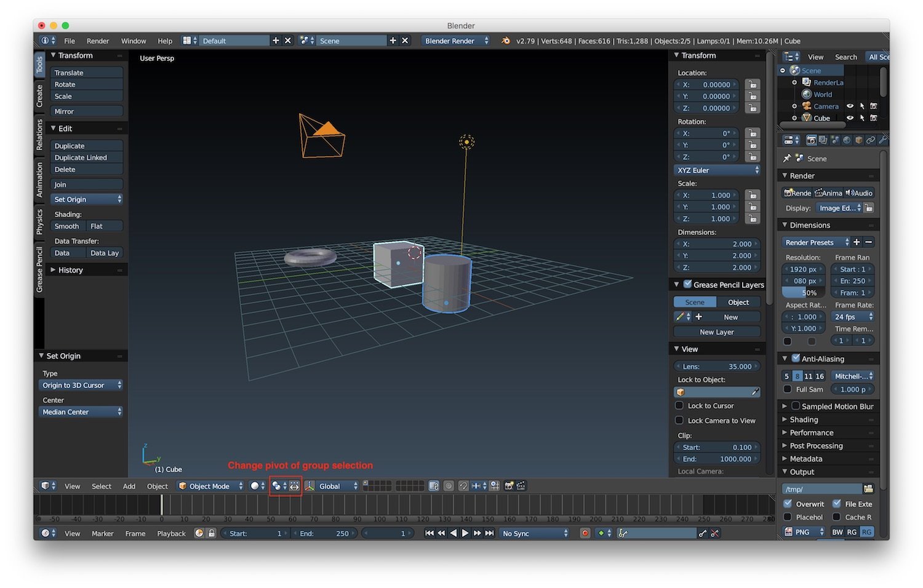Enable Sampled Motion Blur checkbox
Viewport: 923px width, 588px height.
pos(796,406)
